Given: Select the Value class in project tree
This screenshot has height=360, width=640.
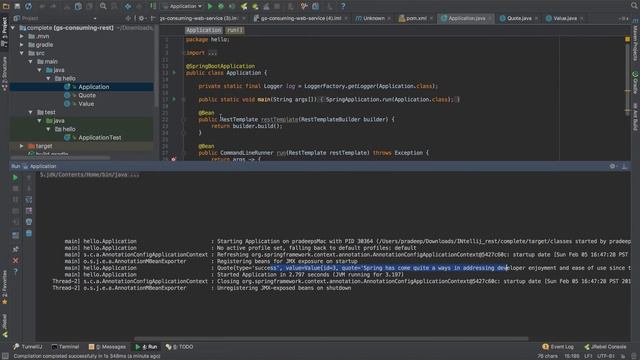Looking at the screenshot, I should coord(86,104).
